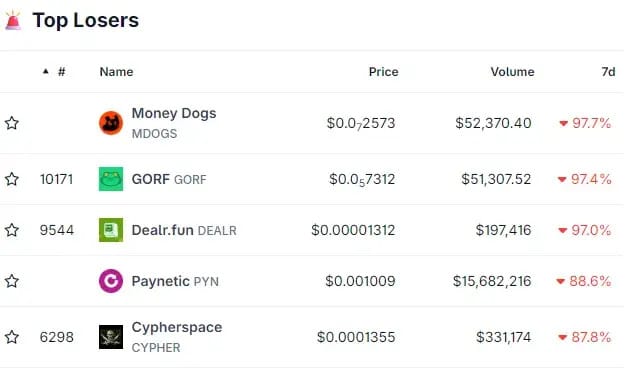Click the Cypherspace pirate skull logo
The image size is (635, 368).
click(111, 337)
